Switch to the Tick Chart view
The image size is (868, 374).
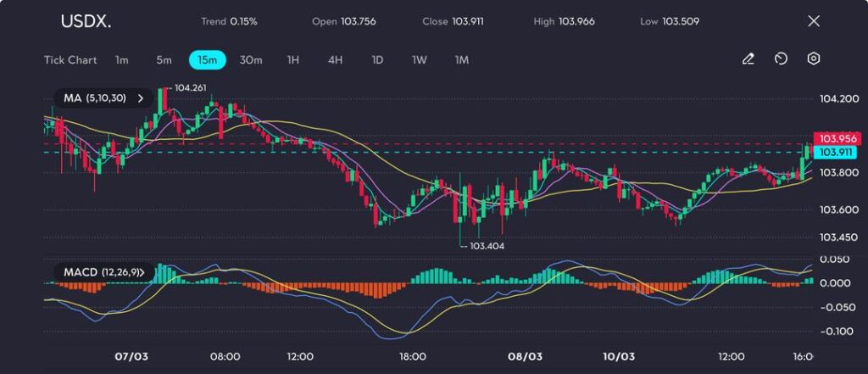[70, 60]
